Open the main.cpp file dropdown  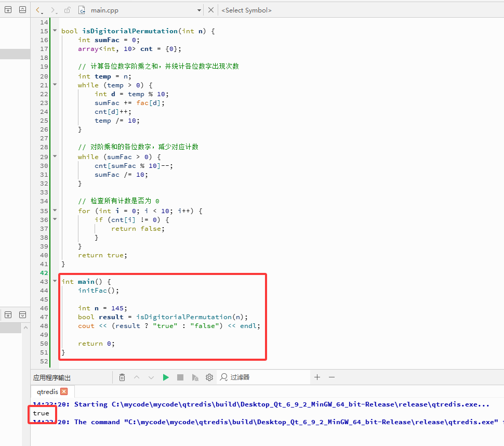click(200, 10)
